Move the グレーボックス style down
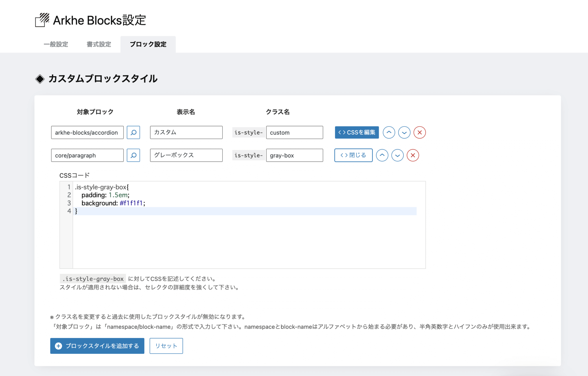 397,155
